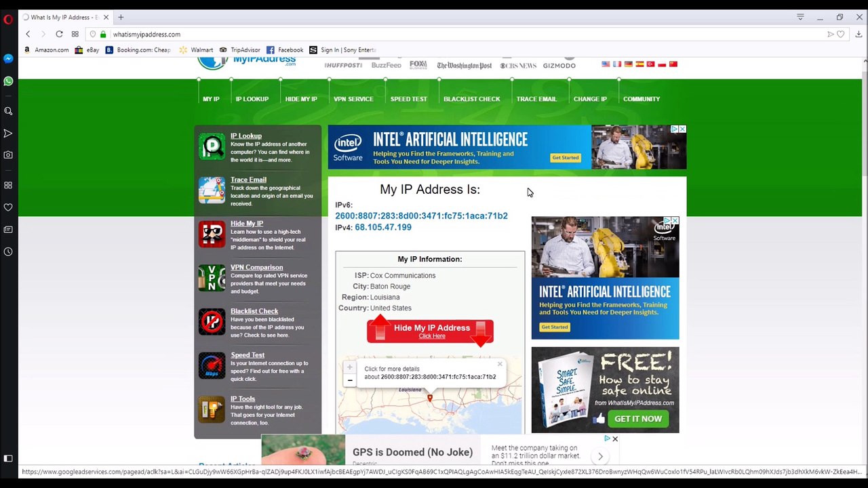Open the Amazon.com bookmark
The height and width of the screenshot is (488, 868).
47,49
